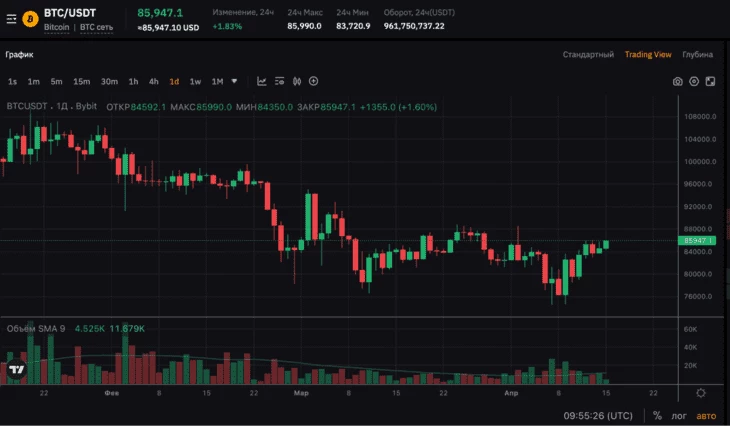Click the ≈85,947.10 USD converted price
The width and height of the screenshot is (730, 426).
168,27
